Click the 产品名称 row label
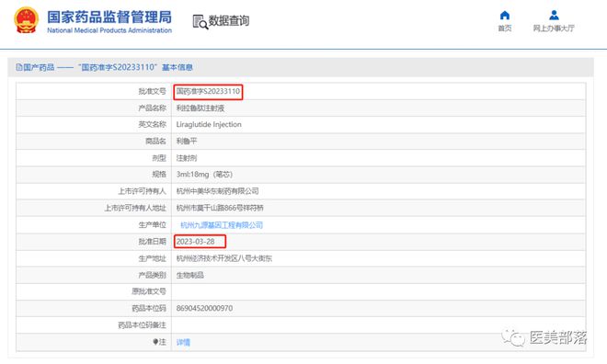This screenshot has height=364, width=607. [x=152, y=108]
